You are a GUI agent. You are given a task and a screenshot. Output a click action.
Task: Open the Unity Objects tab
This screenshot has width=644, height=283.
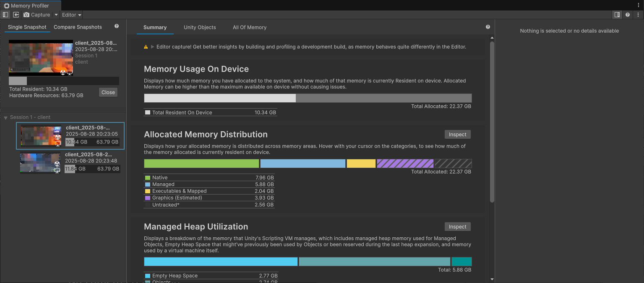click(200, 27)
